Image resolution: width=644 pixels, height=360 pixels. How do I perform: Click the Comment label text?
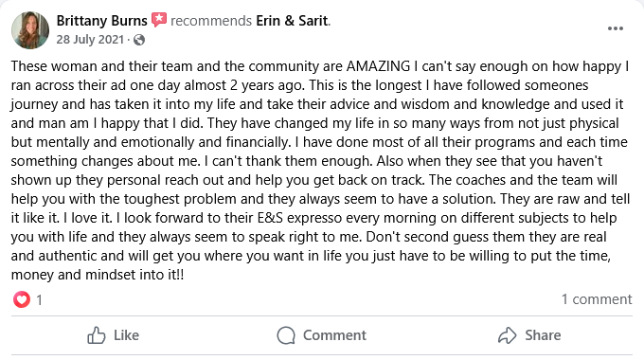(x=334, y=335)
